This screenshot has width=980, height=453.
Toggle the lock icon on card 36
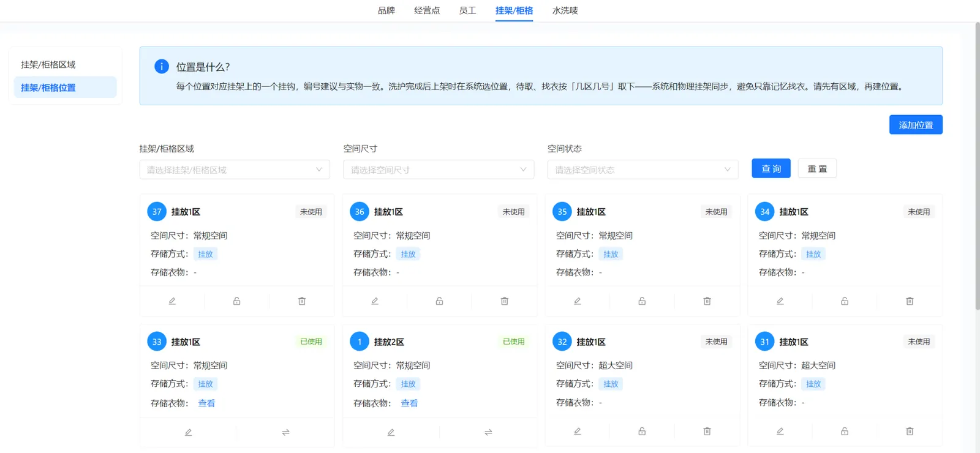pyautogui.click(x=440, y=301)
